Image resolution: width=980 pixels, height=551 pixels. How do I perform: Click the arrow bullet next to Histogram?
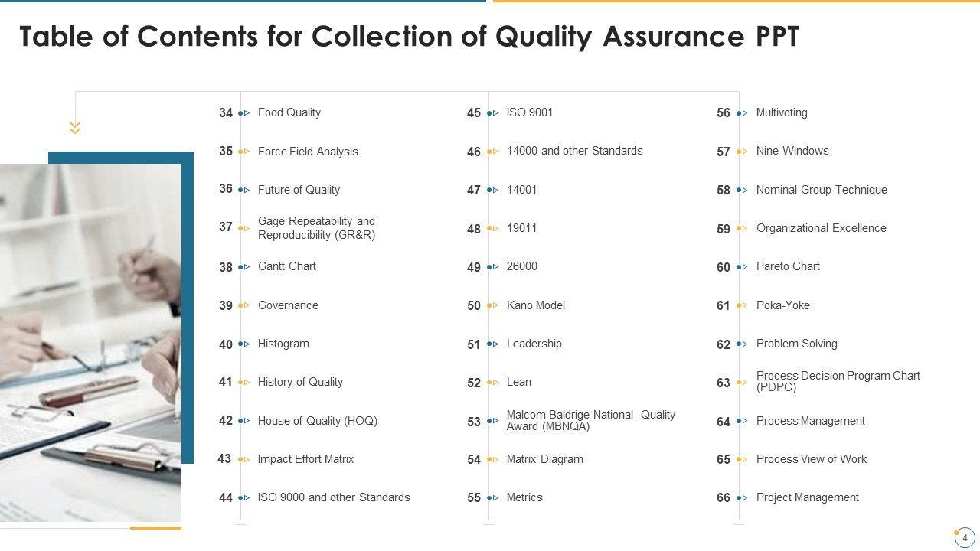(244, 344)
